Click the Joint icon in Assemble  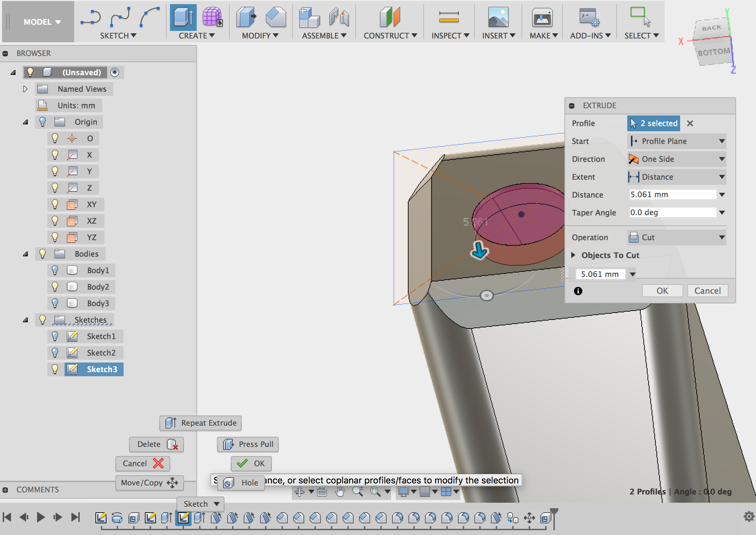coord(339,17)
